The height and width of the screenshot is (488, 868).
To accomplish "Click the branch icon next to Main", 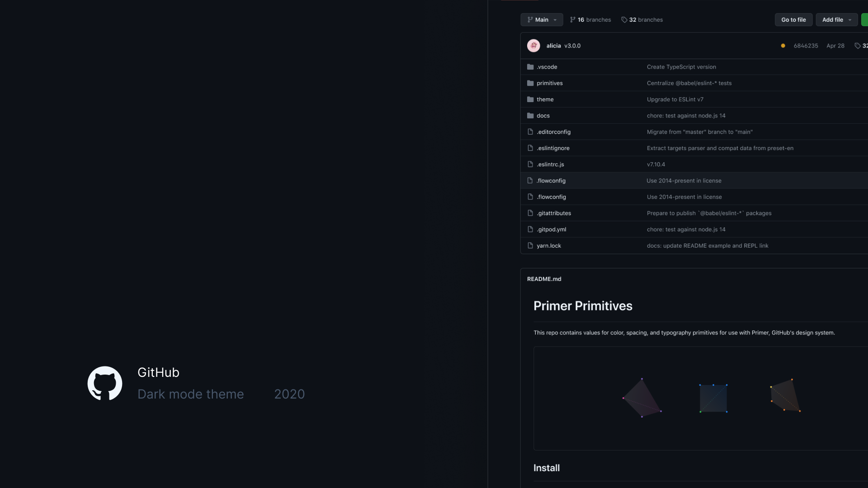I will tap(530, 19).
